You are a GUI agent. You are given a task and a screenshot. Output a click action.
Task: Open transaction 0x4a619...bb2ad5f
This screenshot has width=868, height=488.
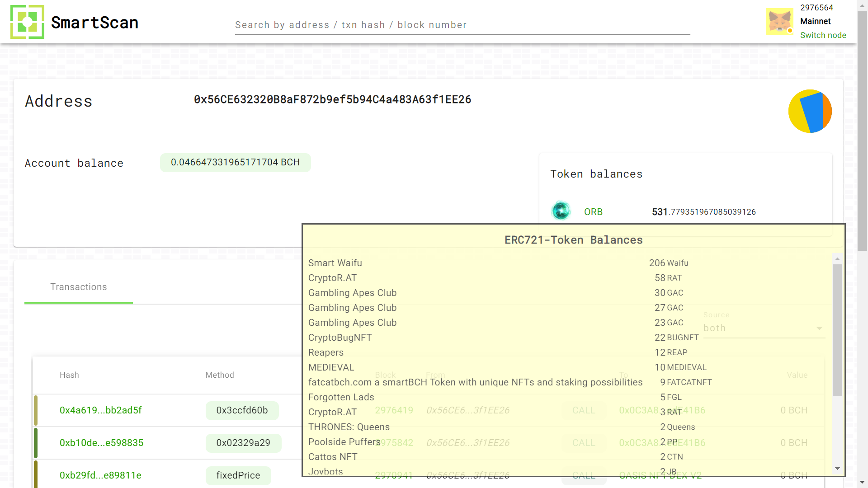[x=101, y=410]
